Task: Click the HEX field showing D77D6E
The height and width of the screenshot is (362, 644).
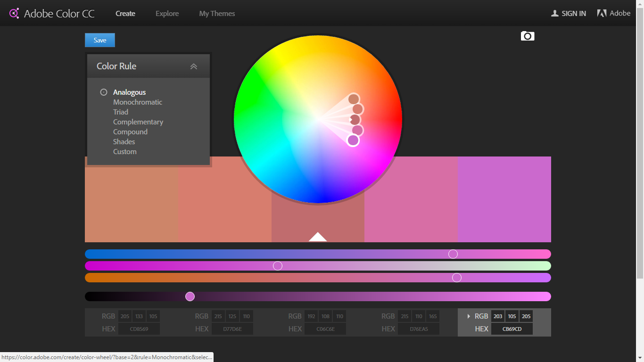Action: [232, 329]
